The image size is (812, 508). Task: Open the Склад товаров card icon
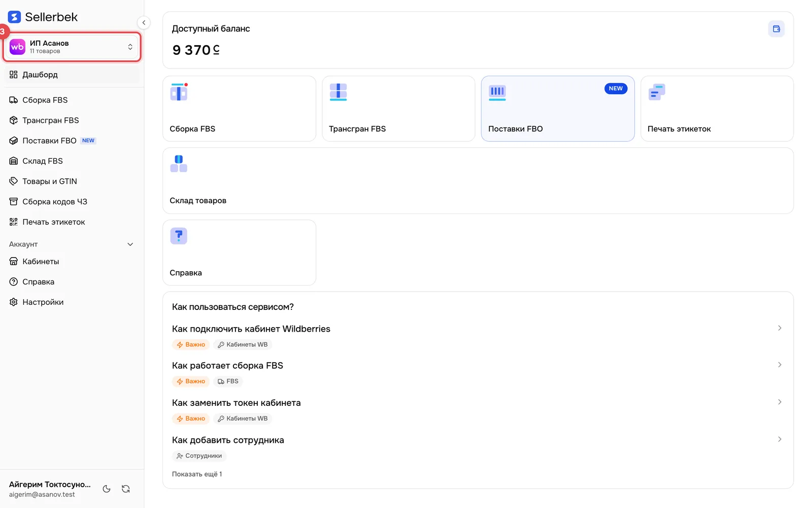[x=179, y=164]
